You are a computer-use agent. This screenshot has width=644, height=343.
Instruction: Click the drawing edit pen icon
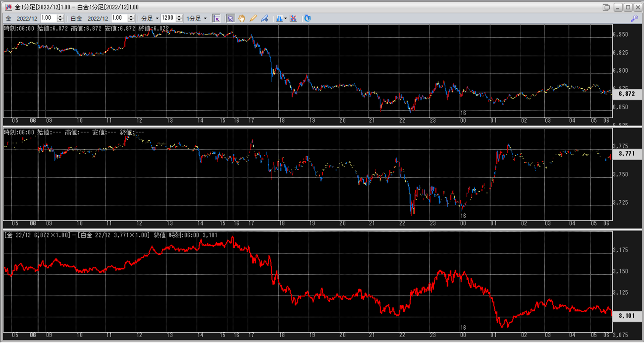[264, 18]
